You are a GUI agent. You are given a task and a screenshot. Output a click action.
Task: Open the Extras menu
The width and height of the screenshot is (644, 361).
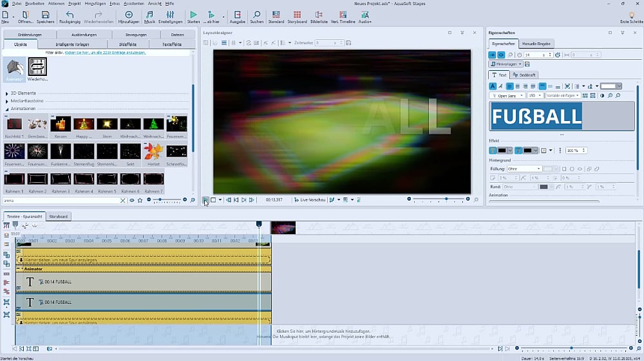[115, 3]
